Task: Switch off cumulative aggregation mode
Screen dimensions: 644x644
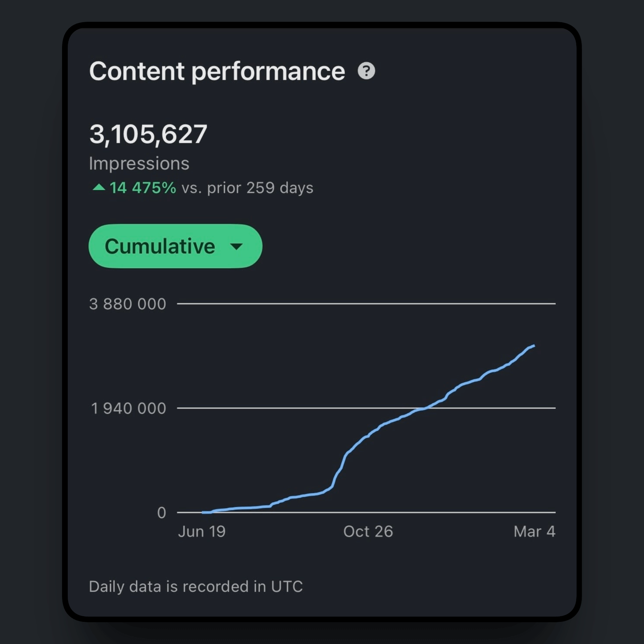Action: click(174, 247)
